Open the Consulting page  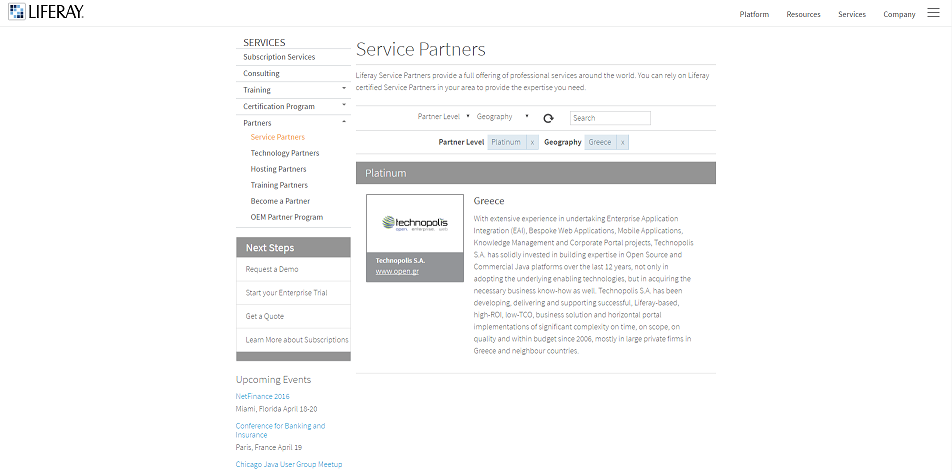(x=261, y=74)
